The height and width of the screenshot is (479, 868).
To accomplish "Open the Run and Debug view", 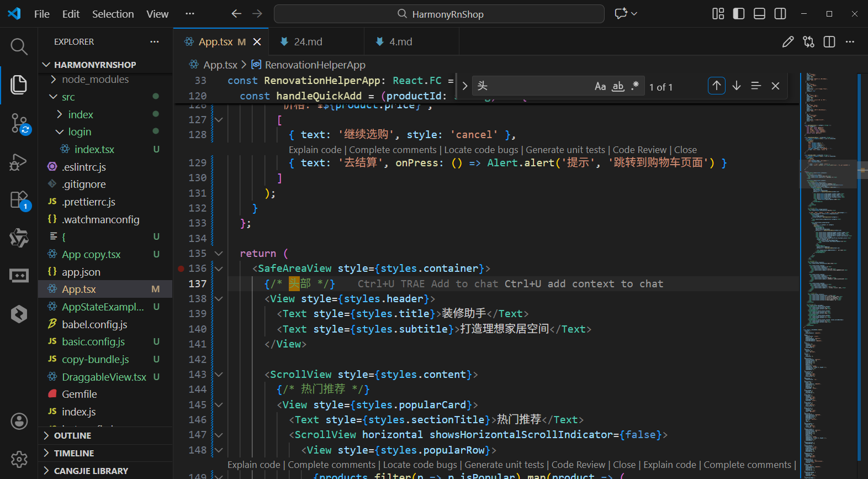I will pos(19,162).
